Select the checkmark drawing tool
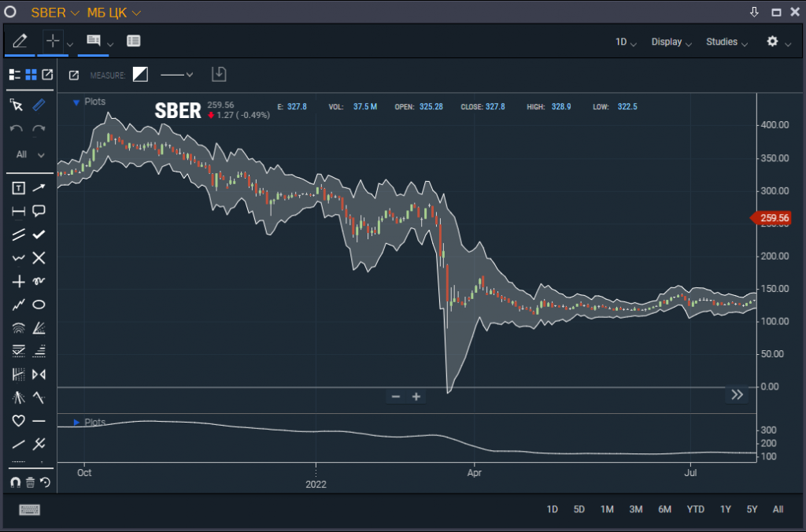Screen dimensions: 806x532 [x=39, y=235]
